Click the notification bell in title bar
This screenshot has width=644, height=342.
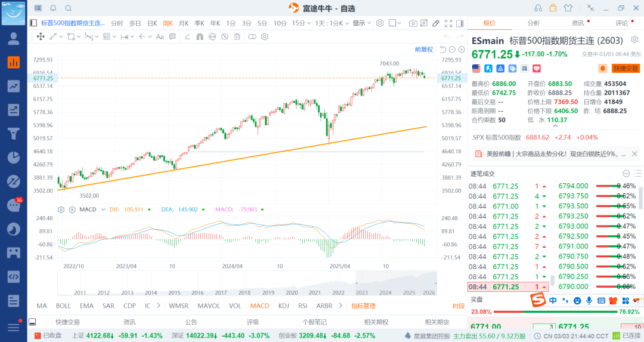(54, 8)
